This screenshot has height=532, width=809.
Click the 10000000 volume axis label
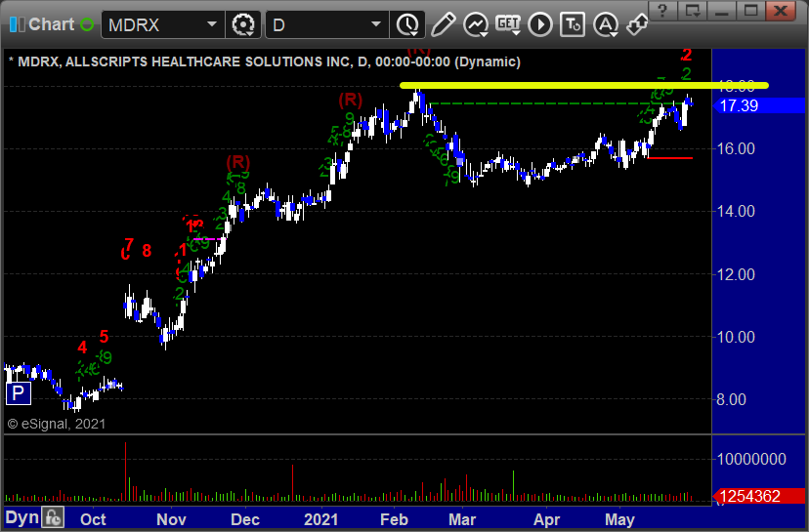coord(751,459)
